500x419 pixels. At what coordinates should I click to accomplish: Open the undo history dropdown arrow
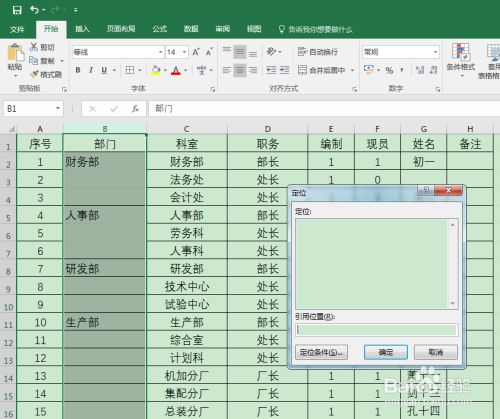(x=44, y=10)
